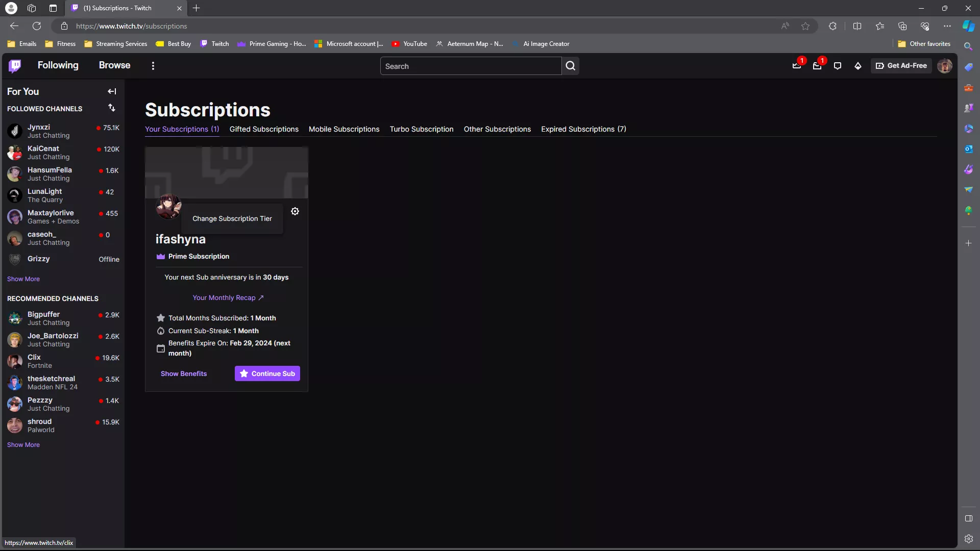Open Your Monthly Recap link
Image resolution: width=980 pixels, height=551 pixels.
228,297
